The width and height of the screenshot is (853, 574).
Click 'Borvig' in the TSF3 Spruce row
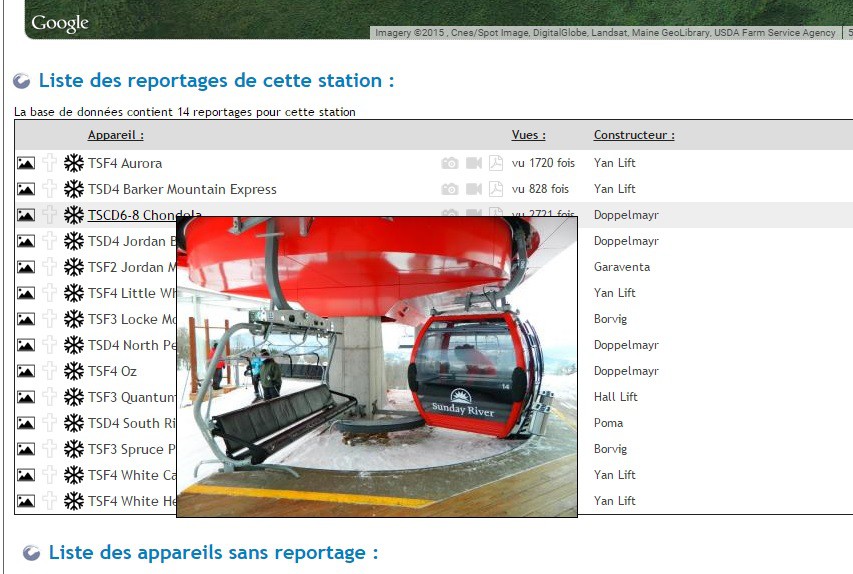pyautogui.click(x=610, y=449)
